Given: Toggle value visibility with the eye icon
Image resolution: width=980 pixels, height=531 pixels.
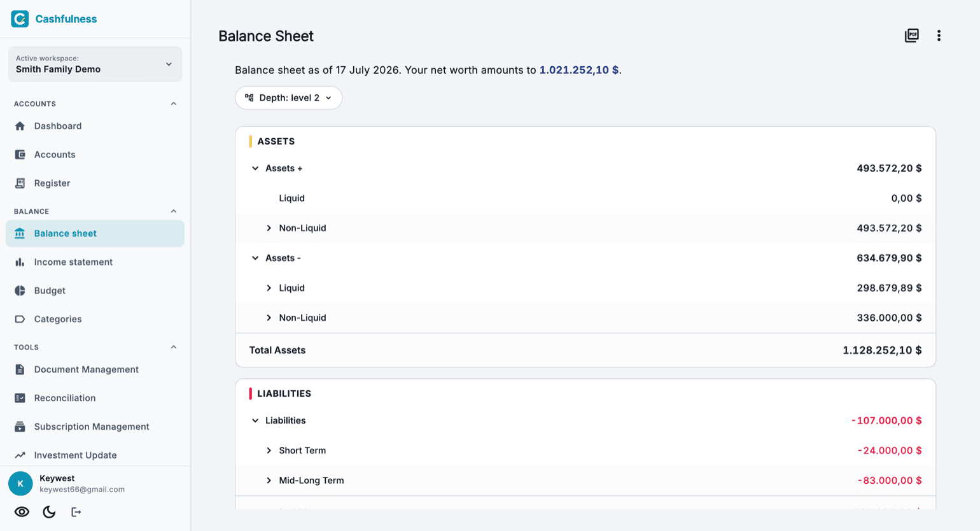Looking at the screenshot, I should click(x=22, y=512).
